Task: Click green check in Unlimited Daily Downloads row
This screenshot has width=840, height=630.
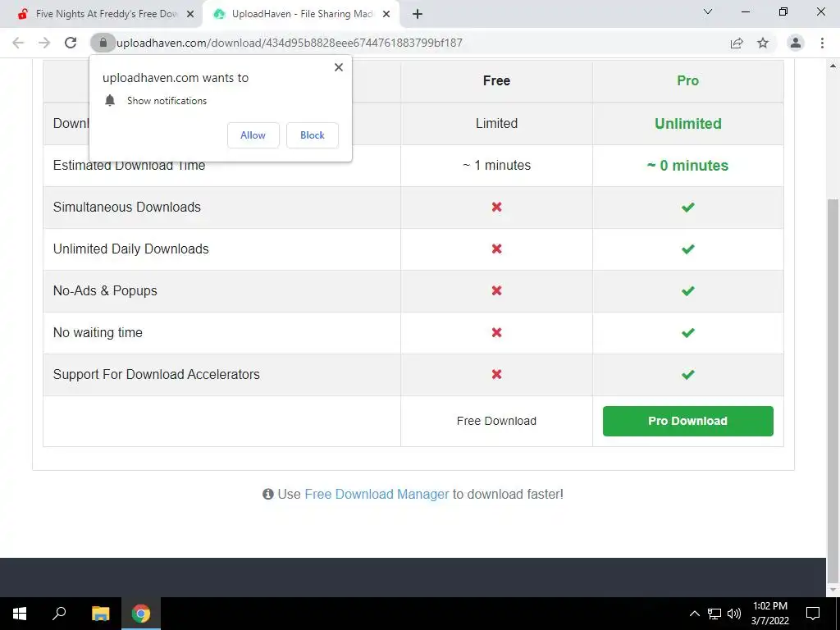Action: click(688, 249)
